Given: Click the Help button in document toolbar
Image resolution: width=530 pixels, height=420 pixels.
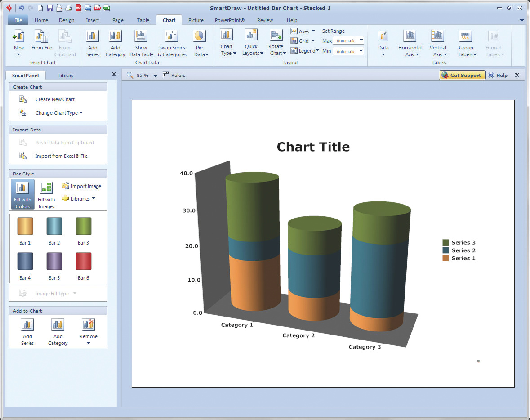Looking at the screenshot, I should point(498,75).
